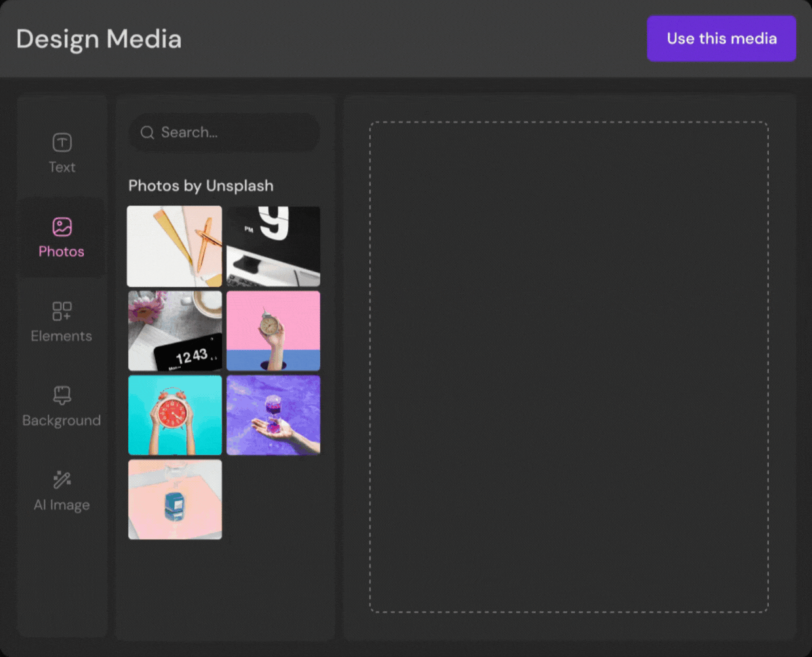Select the purple hourglass photo

pyautogui.click(x=273, y=416)
